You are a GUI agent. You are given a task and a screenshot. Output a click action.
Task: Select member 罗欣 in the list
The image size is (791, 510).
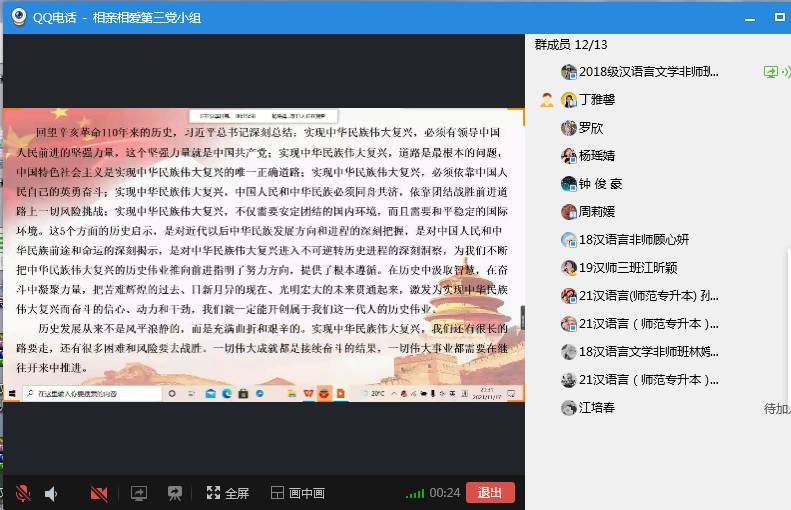point(591,128)
